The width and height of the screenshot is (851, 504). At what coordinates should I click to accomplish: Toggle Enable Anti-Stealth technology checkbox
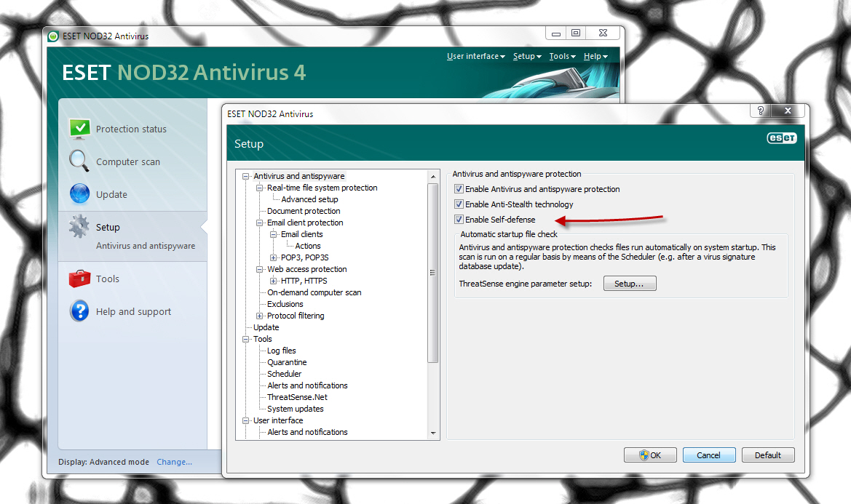pyautogui.click(x=459, y=204)
